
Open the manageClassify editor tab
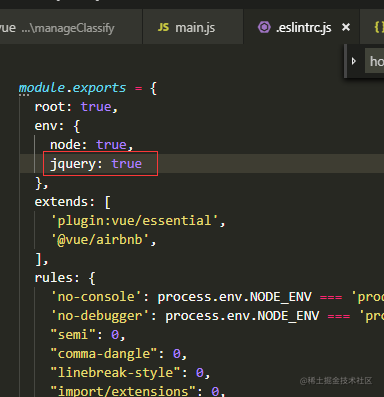71,27
